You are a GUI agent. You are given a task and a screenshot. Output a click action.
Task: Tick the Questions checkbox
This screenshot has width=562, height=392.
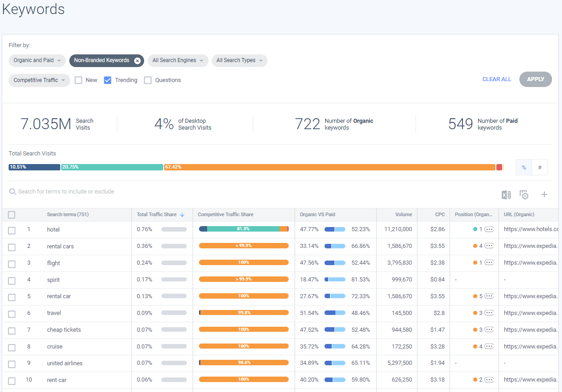pos(148,80)
